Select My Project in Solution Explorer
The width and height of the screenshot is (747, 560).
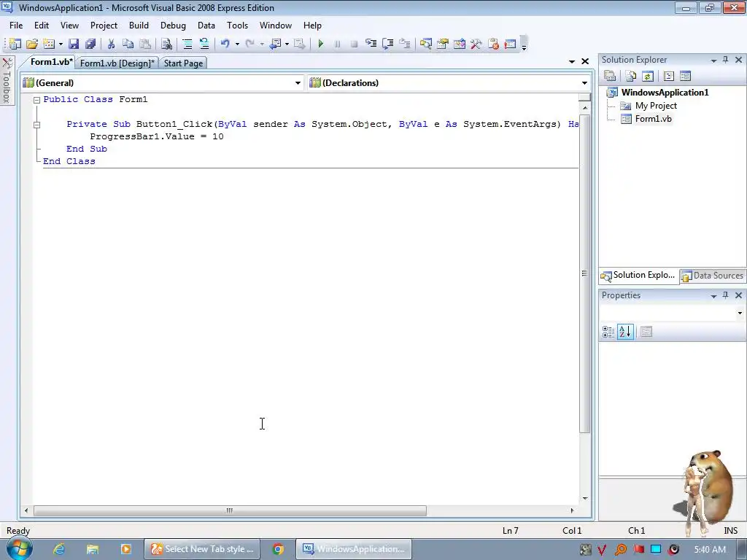[x=656, y=106]
